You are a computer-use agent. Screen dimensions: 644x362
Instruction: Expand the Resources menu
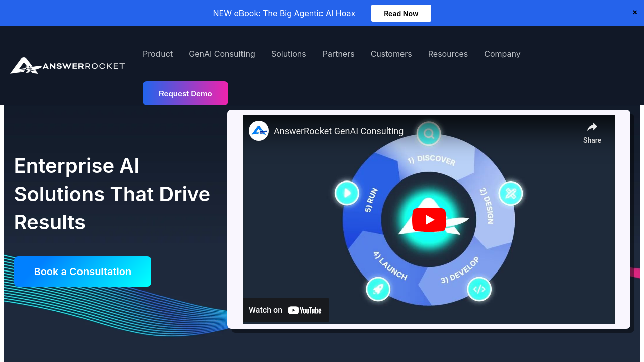[x=448, y=54]
